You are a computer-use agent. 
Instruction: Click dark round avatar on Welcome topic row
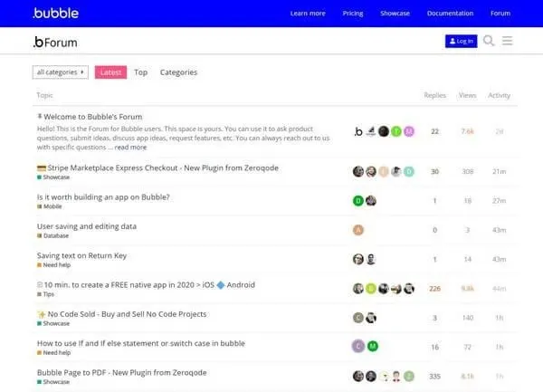click(384, 131)
